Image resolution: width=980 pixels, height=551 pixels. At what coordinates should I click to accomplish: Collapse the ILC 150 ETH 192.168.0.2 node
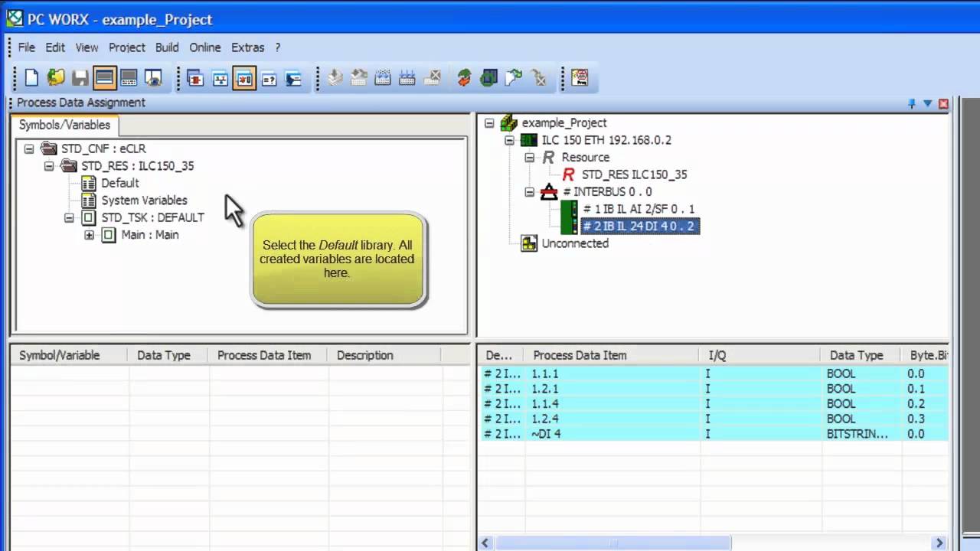coord(509,140)
